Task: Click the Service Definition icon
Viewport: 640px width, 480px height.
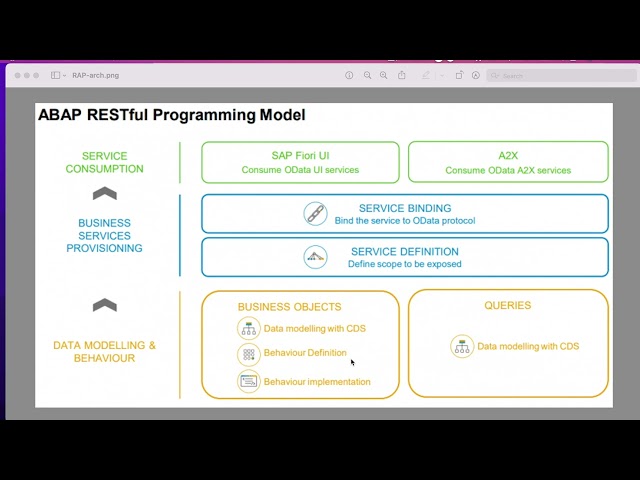Action: (x=315, y=257)
